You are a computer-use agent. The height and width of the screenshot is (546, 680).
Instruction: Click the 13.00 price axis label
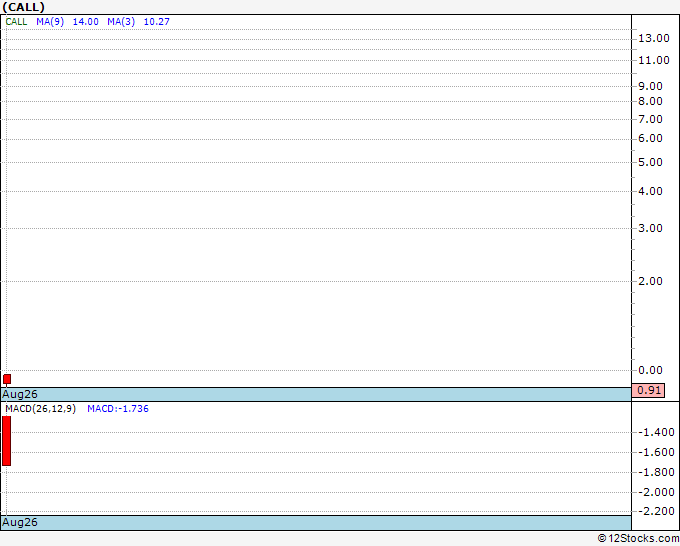[x=654, y=38]
